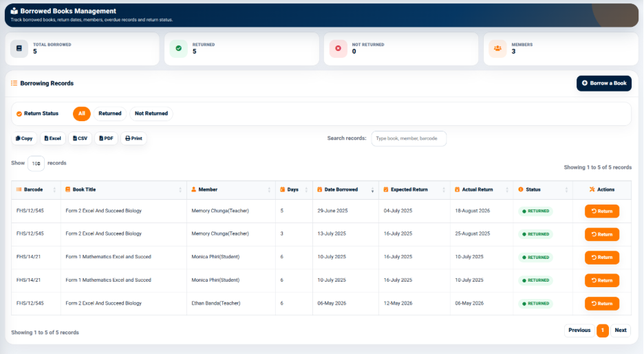Image resolution: width=644 pixels, height=354 pixels.
Task: Click the Returned green checkmark icon
Action: click(179, 48)
